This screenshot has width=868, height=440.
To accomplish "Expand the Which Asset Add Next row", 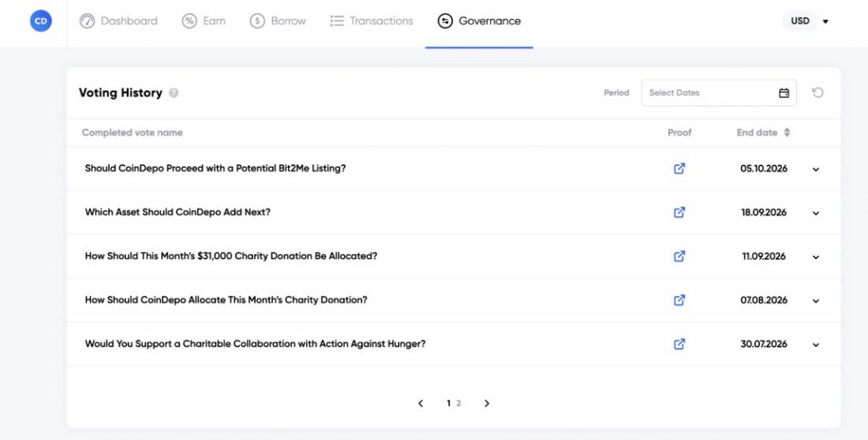I will (816, 212).
